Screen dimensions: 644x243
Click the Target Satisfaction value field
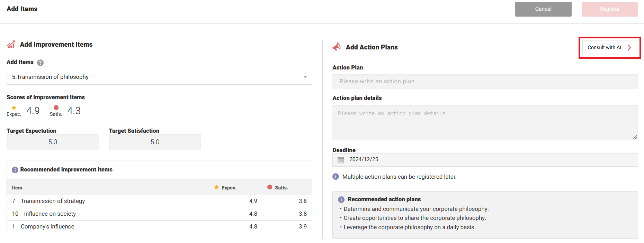point(155,142)
